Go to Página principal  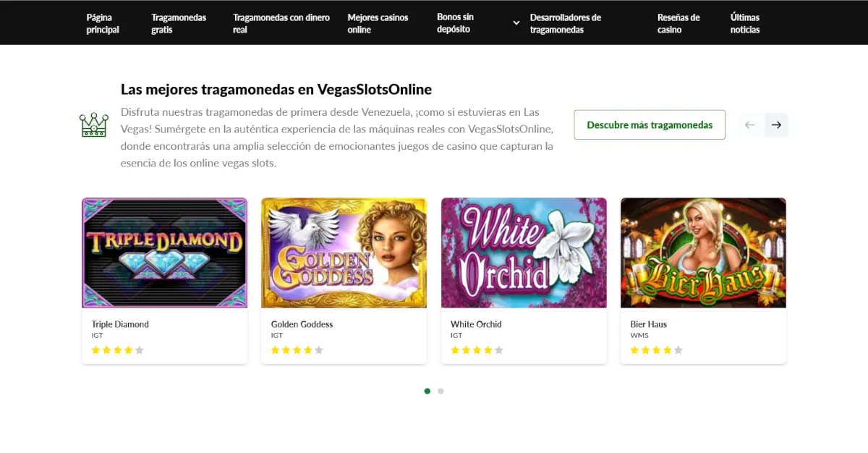pyautogui.click(x=103, y=23)
